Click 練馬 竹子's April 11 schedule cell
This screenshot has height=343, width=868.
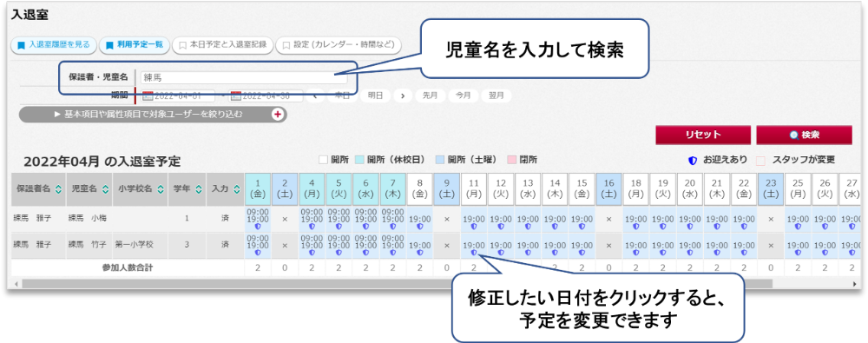pyautogui.click(x=474, y=246)
